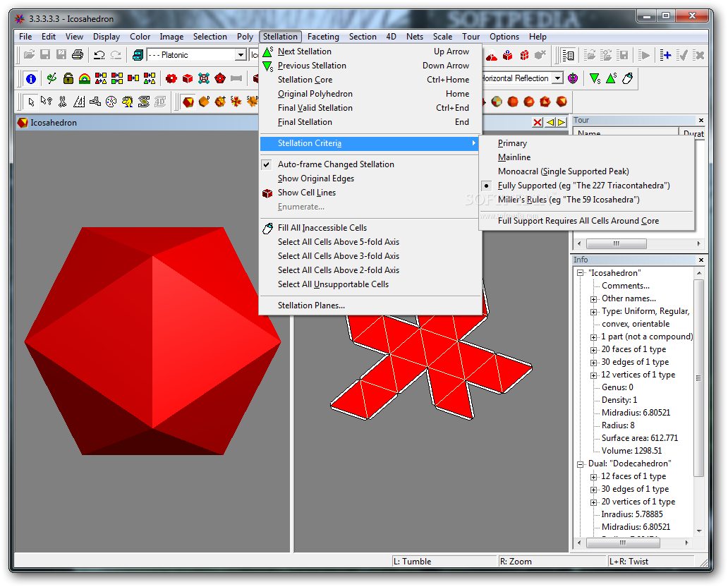The width and height of the screenshot is (728, 587).
Task: Click the green up triangle stellation icon
Action: (x=611, y=78)
